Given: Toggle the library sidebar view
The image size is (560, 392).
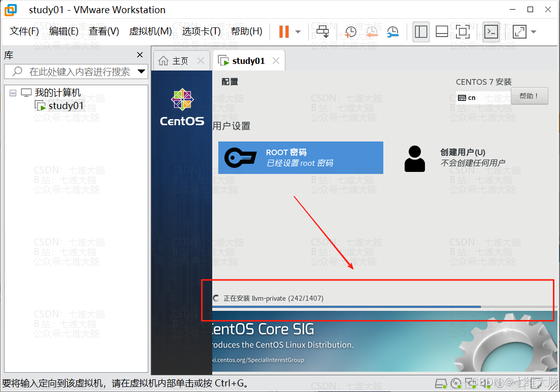Looking at the screenshot, I should click(421, 32).
